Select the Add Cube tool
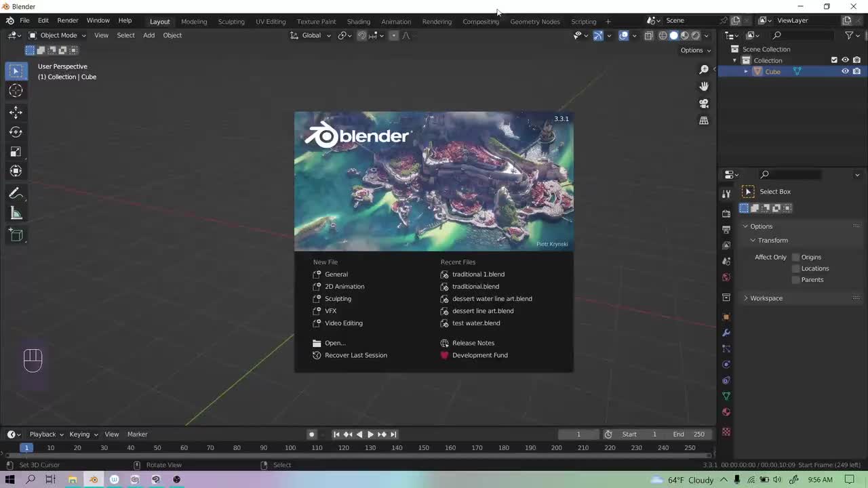Viewport: 868px width, 488px height. (x=16, y=236)
